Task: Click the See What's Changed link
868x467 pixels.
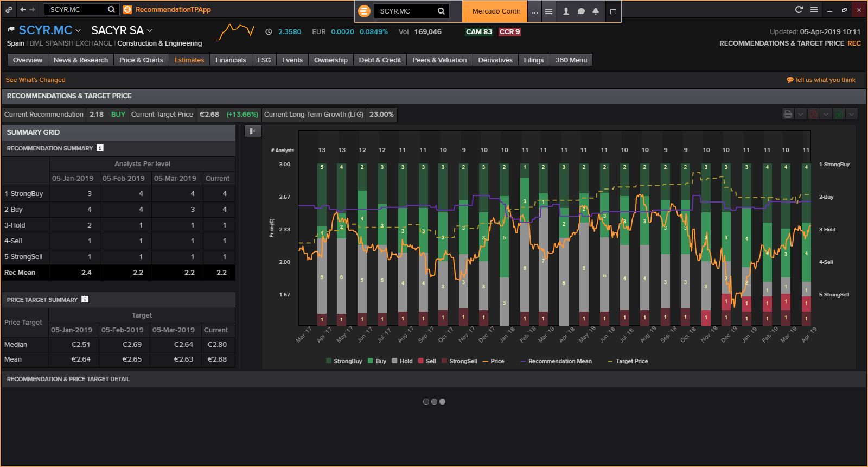Action: 35,80
